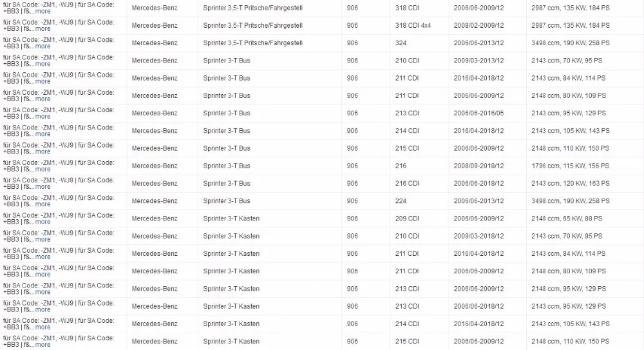Click 'more' in Kasten 211 CDI 80 KW row

[x=43, y=275]
